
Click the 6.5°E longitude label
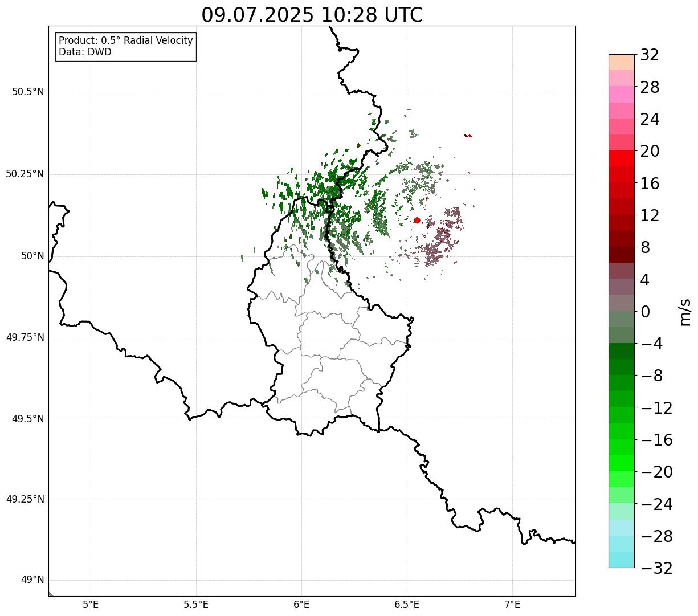click(x=407, y=605)
